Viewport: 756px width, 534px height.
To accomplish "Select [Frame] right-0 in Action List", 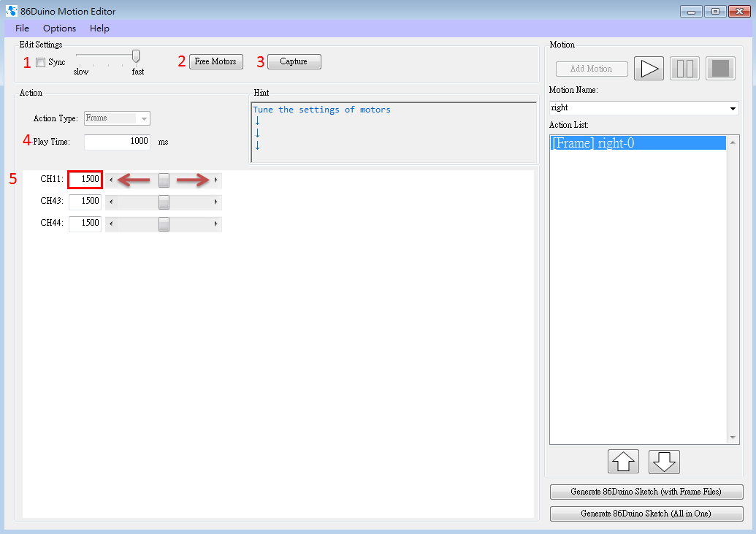I will [638, 143].
